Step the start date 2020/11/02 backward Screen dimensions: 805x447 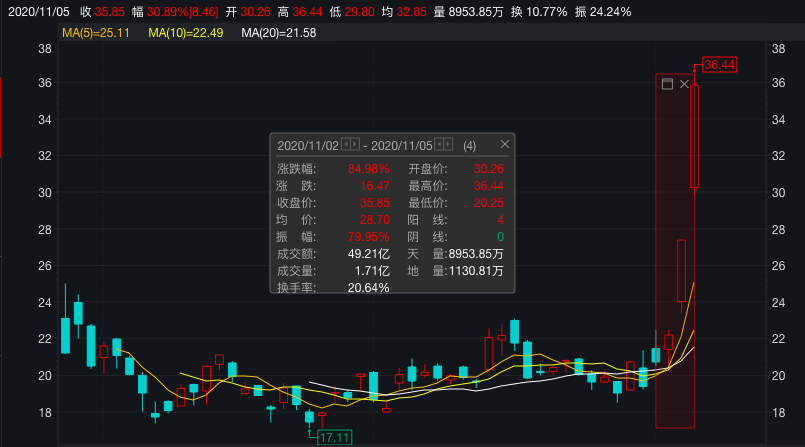(x=345, y=145)
